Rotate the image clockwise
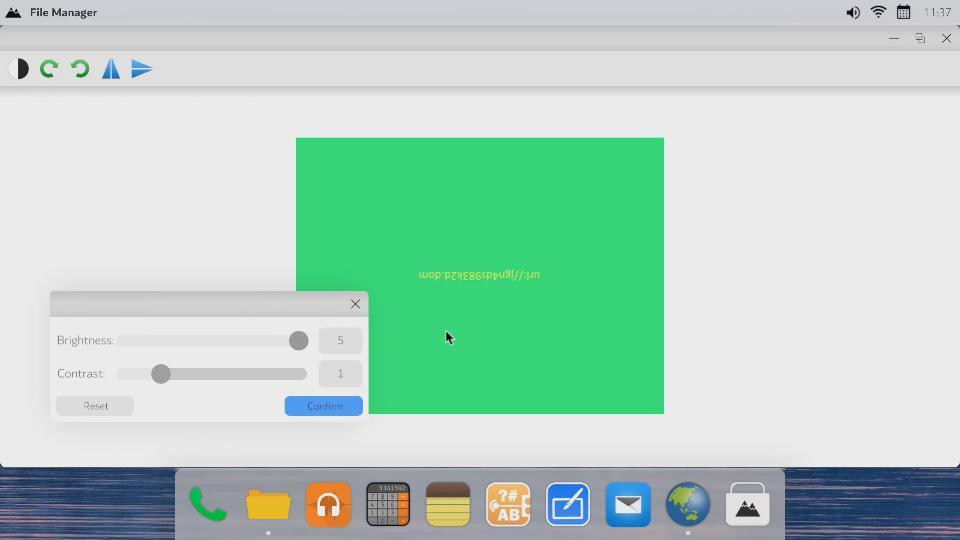 click(49, 69)
